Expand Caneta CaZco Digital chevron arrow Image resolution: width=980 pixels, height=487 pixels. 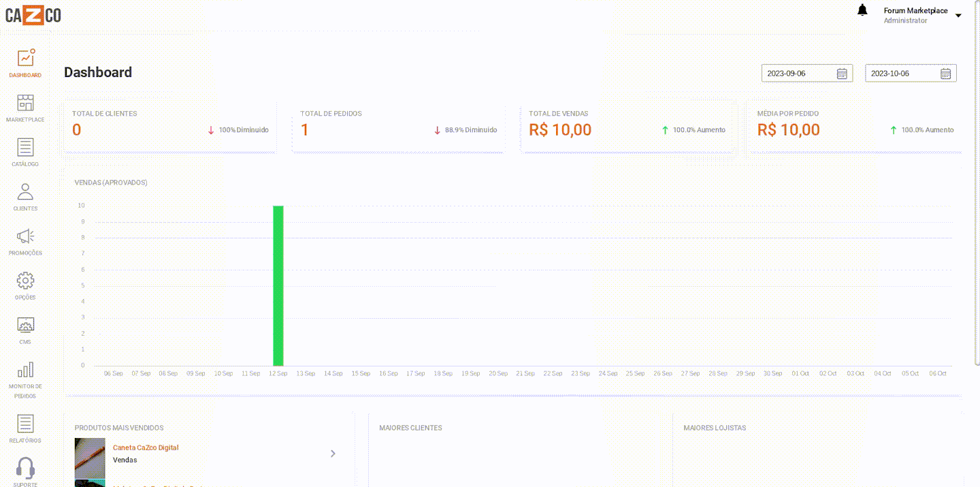coord(333,454)
